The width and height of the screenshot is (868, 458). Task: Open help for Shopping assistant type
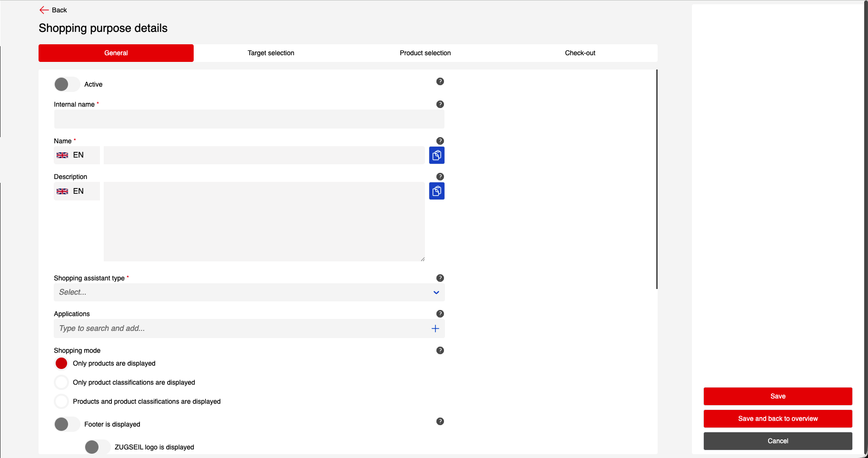coord(440,278)
